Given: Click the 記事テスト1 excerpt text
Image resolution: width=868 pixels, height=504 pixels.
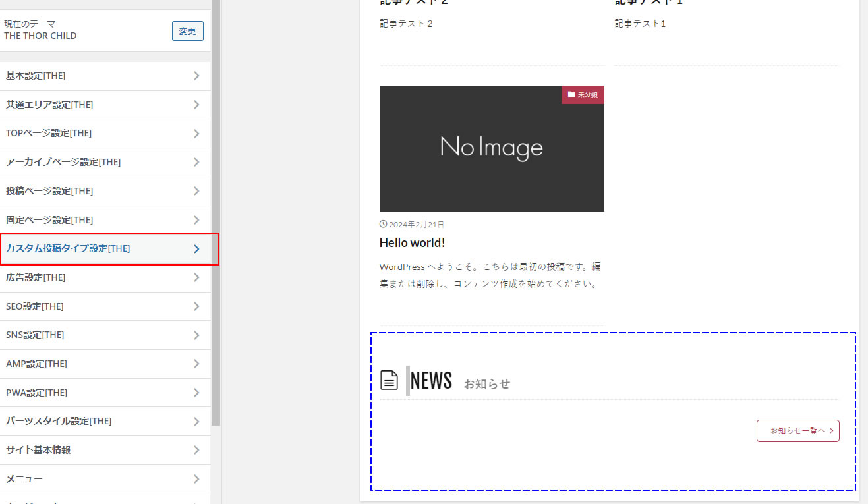Looking at the screenshot, I should coord(641,24).
